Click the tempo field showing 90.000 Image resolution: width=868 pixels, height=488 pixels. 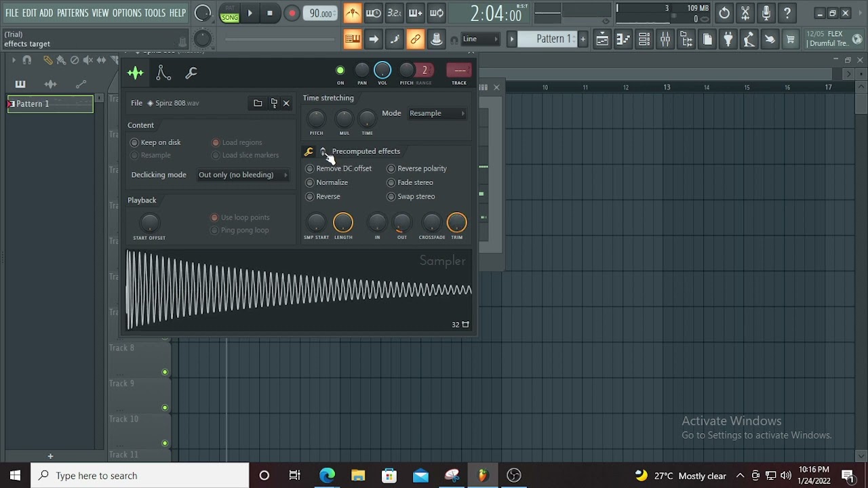321,13
